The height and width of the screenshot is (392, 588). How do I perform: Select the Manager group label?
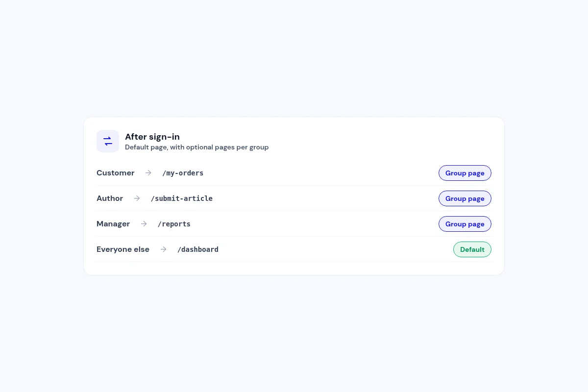coord(113,224)
